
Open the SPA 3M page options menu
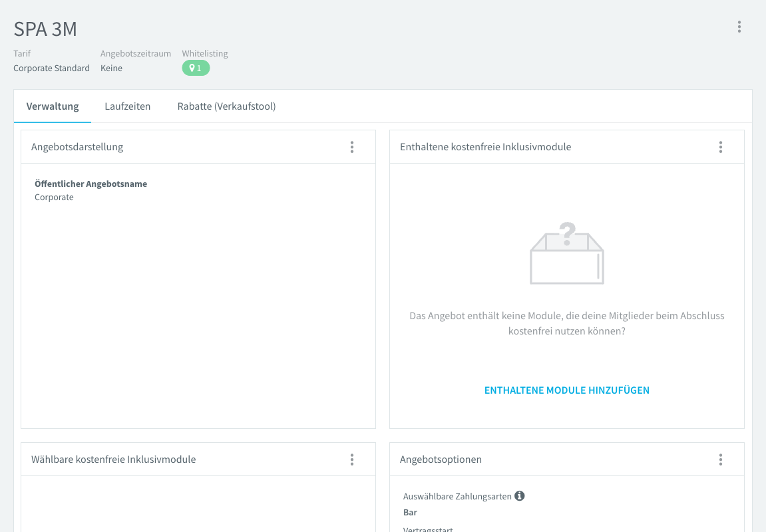tap(739, 27)
